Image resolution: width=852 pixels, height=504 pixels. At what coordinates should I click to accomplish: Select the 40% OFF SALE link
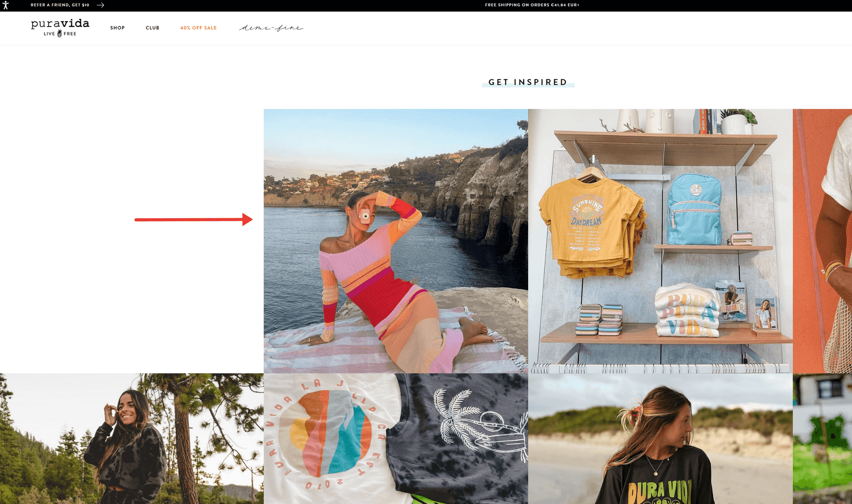pos(198,28)
